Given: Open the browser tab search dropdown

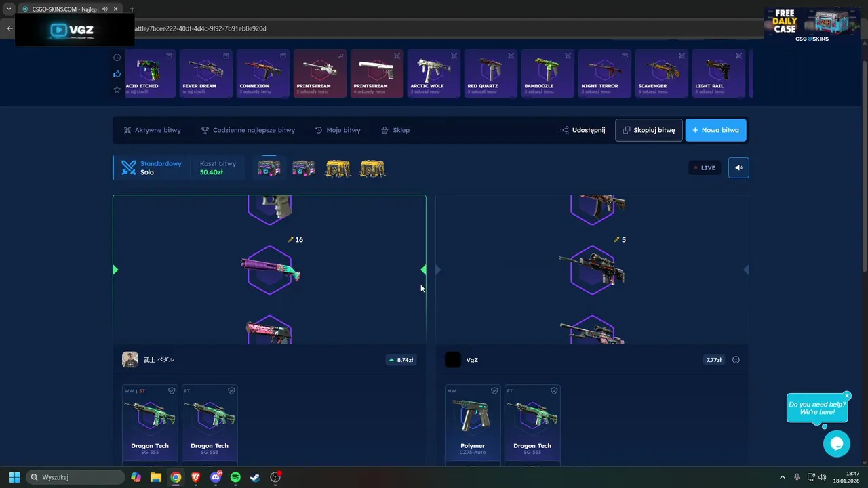Looking at the screenshot, I should 9,9.
